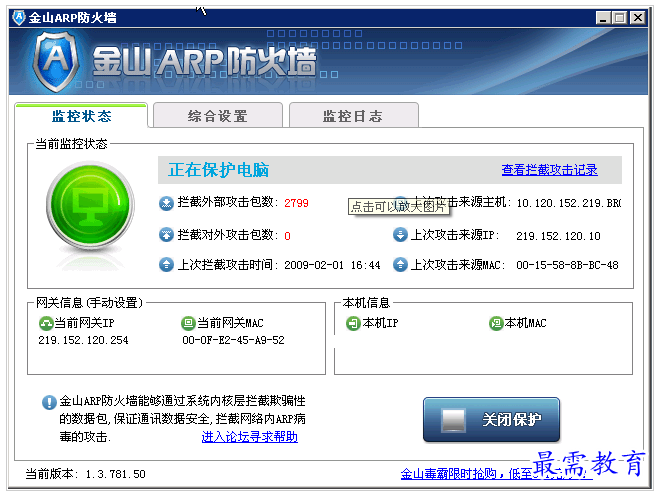Click the gateway IP 219.152.120.254
Viewport: 654px width, 495px height.
click(83, 340)
